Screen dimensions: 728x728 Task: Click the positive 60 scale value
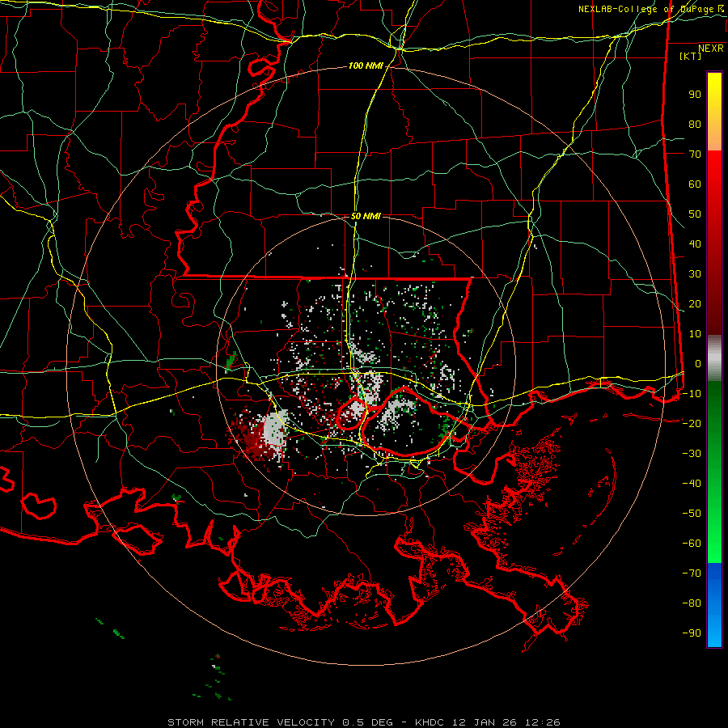pyautogui.click(x=695, y=184)
